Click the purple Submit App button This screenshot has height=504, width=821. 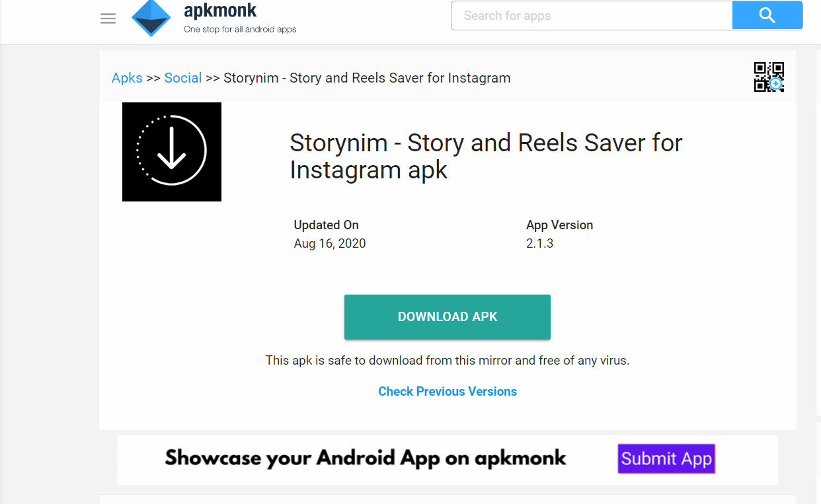click(666, 458)
